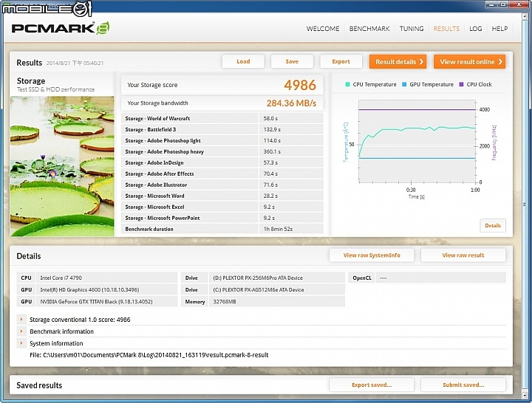Click the Load button
This screenshot has height=403, width=532.
[243, 62]
